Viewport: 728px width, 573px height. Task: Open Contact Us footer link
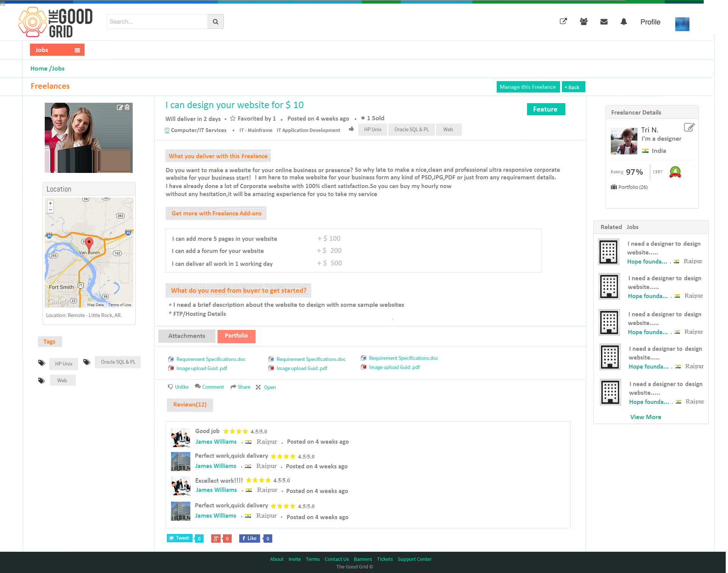(x=337, y=559)
